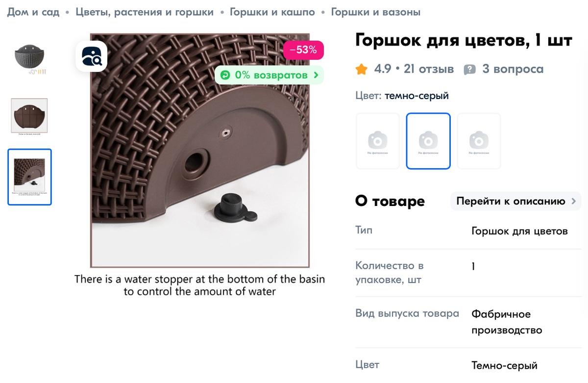The image size is (588, 383).
Task: Open the Горшки и кашпо breadcrumb
Action: pos(273,12)
